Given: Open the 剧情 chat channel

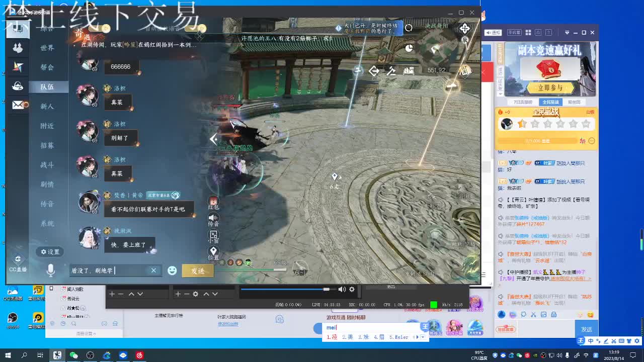Looking at the screenshot, I should pyautogui.click(x=47, y=185).
